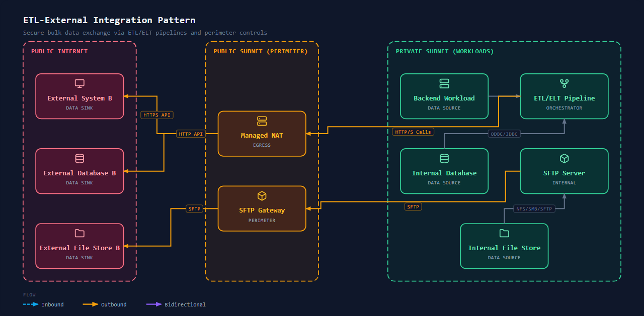Click the folder icon in Internal File Store
The height and width of the screenshot is (316, 644).
click(504, 233)
